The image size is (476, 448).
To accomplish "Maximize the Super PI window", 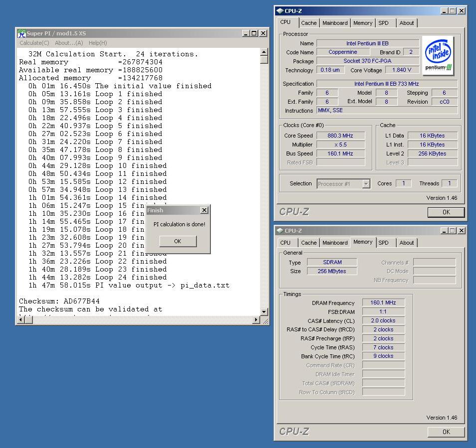I will [254, 33].
